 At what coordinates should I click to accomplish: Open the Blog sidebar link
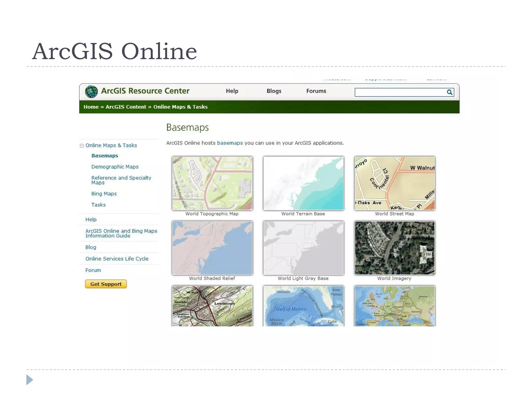(x=91, y=247)
